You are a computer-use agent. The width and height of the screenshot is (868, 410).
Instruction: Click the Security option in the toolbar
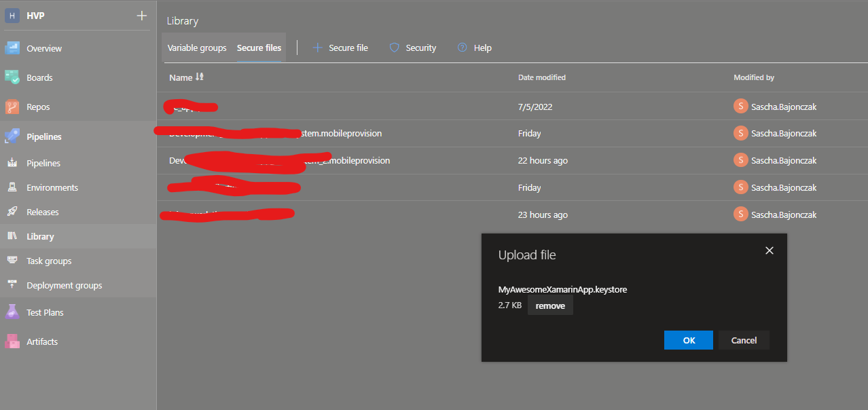point(412,48)
